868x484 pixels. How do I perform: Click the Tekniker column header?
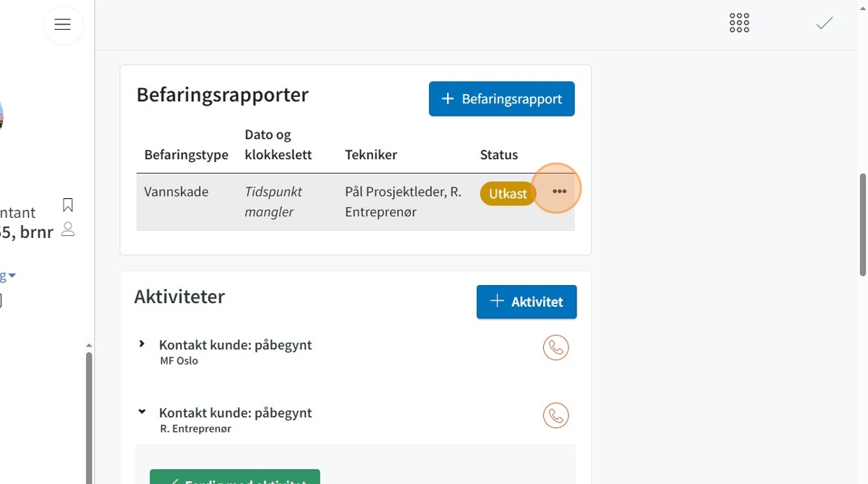[x=371, y=155]
